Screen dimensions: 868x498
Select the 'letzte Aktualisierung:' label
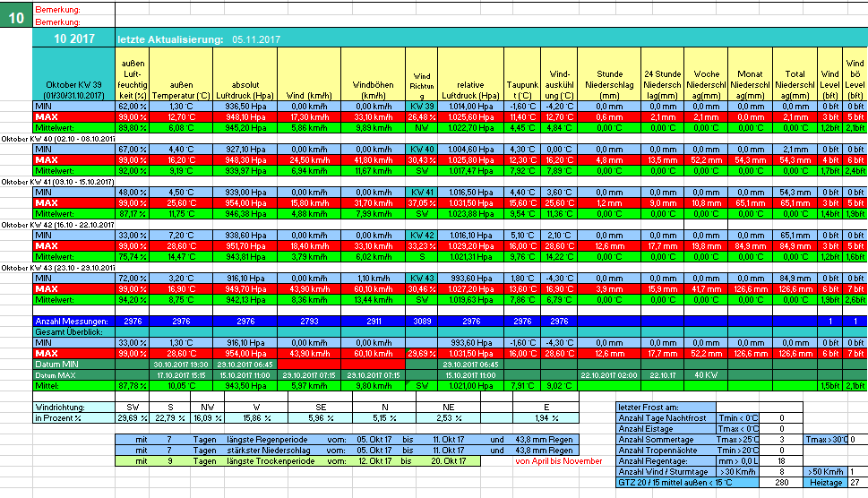[x=170, y=39]
